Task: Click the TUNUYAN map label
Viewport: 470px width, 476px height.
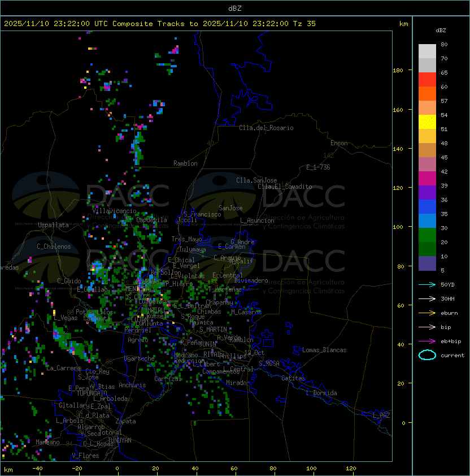Action: coord(120,440)
